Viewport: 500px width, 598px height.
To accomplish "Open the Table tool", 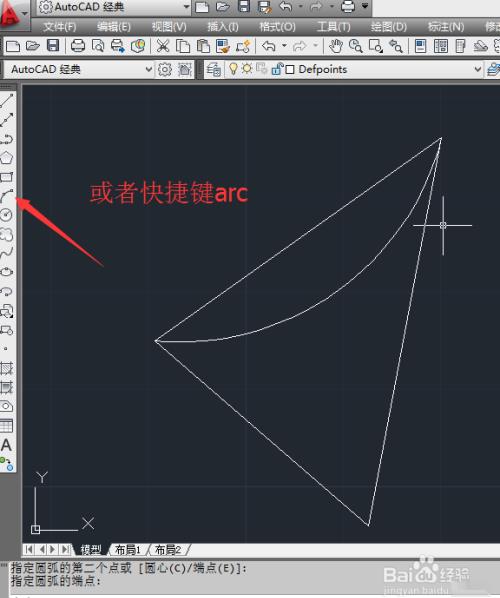I will (x=7, y=426).
